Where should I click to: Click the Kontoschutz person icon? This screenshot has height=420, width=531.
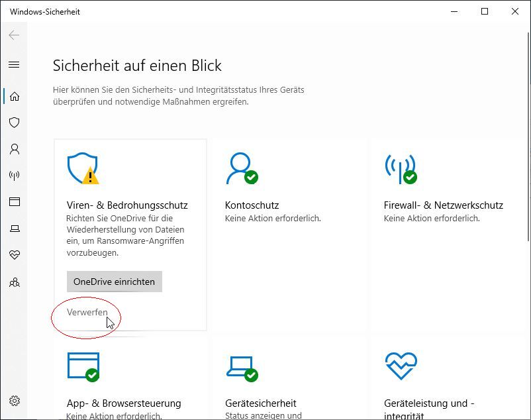[x=242, y=168]
